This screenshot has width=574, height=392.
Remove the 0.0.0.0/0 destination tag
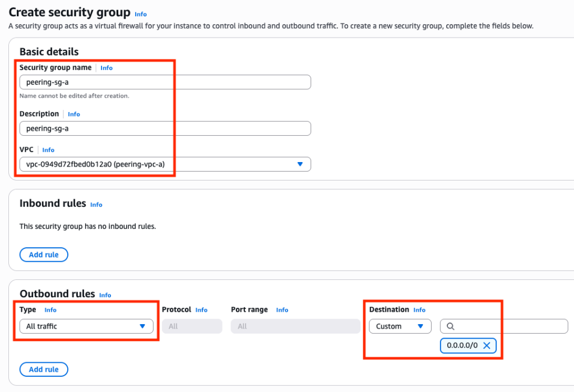487,345
